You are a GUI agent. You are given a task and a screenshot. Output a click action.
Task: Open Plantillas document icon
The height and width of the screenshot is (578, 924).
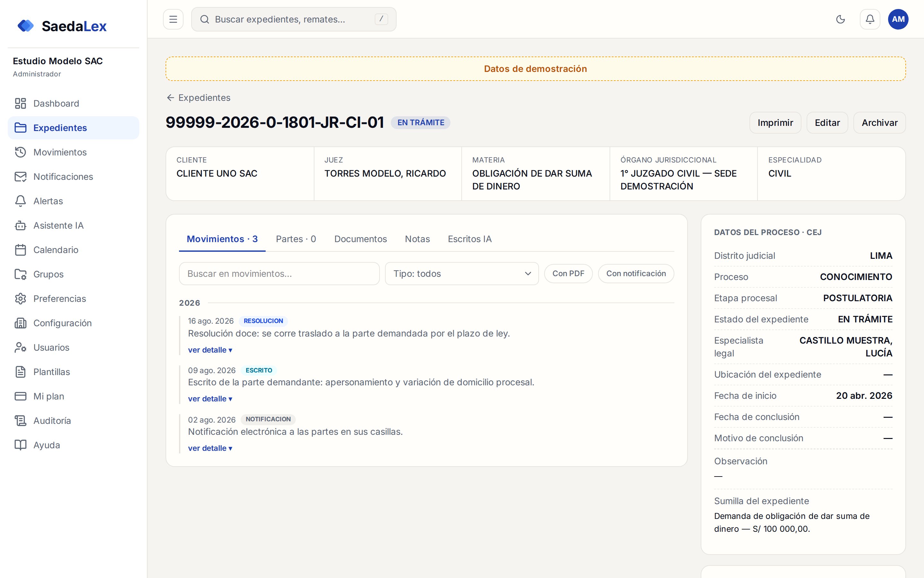[20, 372]
